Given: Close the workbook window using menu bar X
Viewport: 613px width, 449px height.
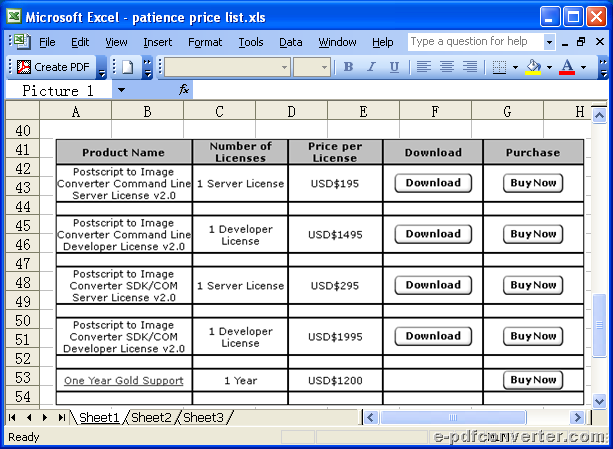Looking at the screenshot, I should pos(600,41).
